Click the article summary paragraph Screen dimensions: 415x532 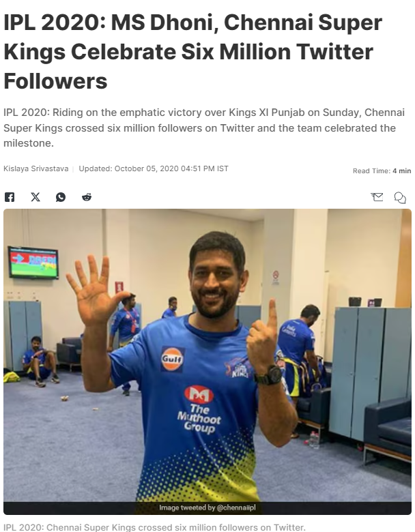click(x=204, y=128)
